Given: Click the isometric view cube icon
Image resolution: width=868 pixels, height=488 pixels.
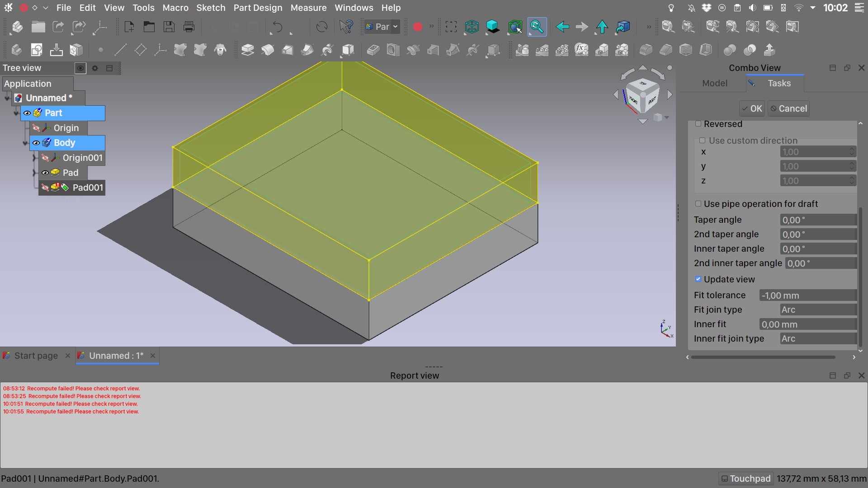Looking at the screenshot, I should coord(472,27).
